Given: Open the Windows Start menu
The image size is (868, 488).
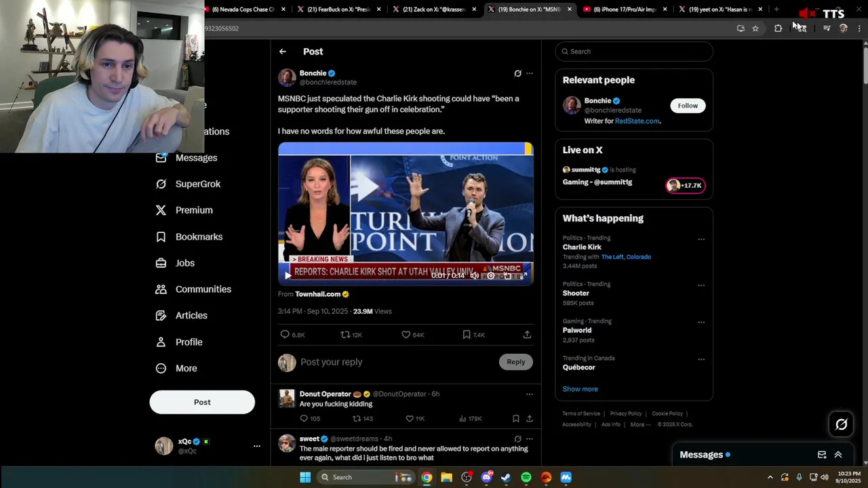Looking at the screenshot, I should (305, 477).
